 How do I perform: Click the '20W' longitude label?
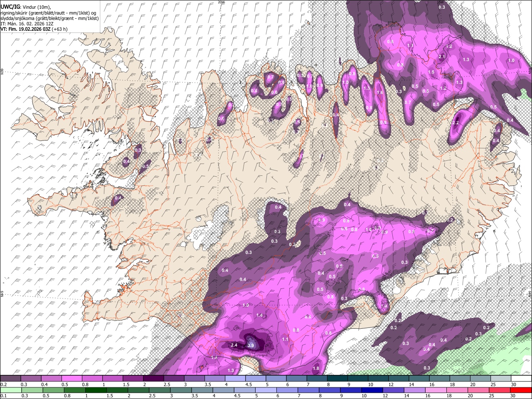pos(221,2)
